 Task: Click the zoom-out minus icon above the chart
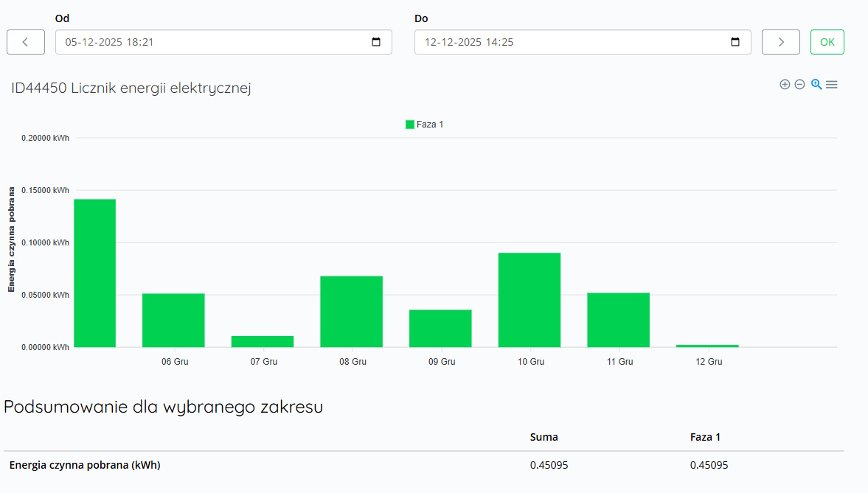coord(799,84)
